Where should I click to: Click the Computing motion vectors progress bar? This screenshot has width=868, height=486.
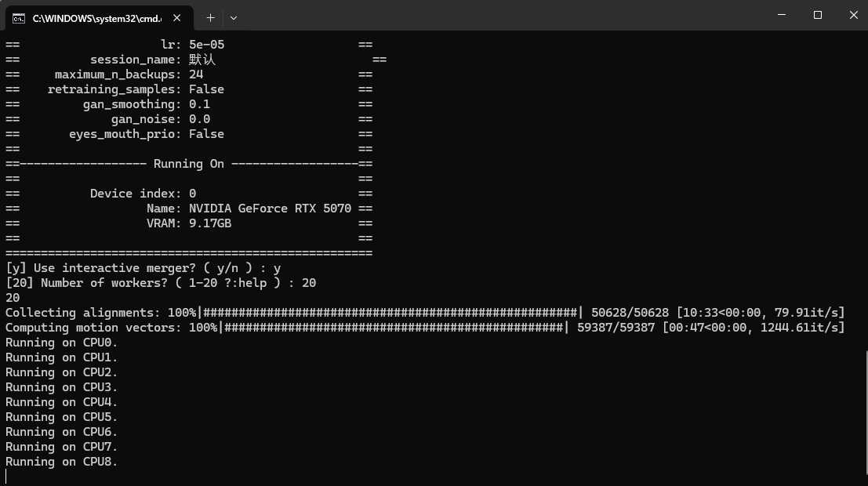[394, 328]
